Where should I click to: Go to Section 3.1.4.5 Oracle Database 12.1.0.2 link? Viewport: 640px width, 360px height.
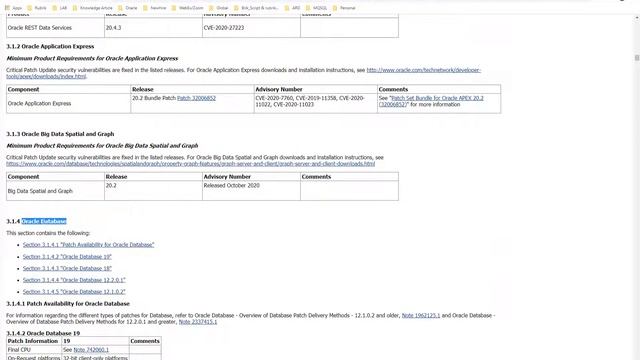(74, 292)
